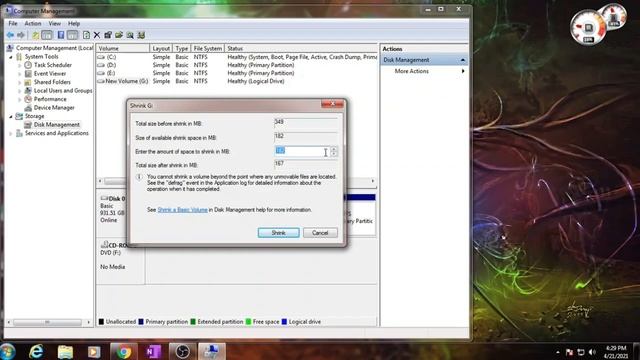Click the volume list scrollbar's right arrow

point(373,181)
